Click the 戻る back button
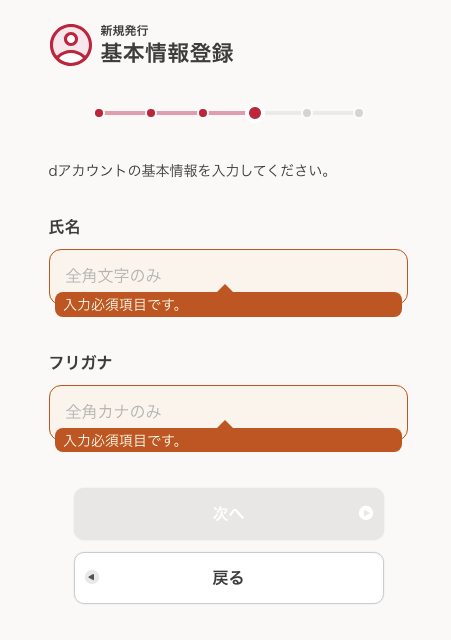451x640 pixels. [x=229, y=578]
